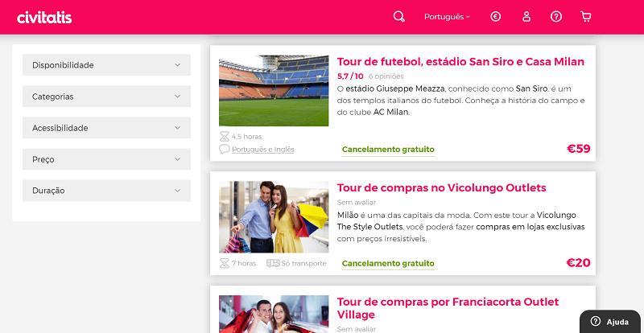644x333 pixels.
Task: Click the Franciacorta Outlet tour photo
Action: [x=274, y=314]
